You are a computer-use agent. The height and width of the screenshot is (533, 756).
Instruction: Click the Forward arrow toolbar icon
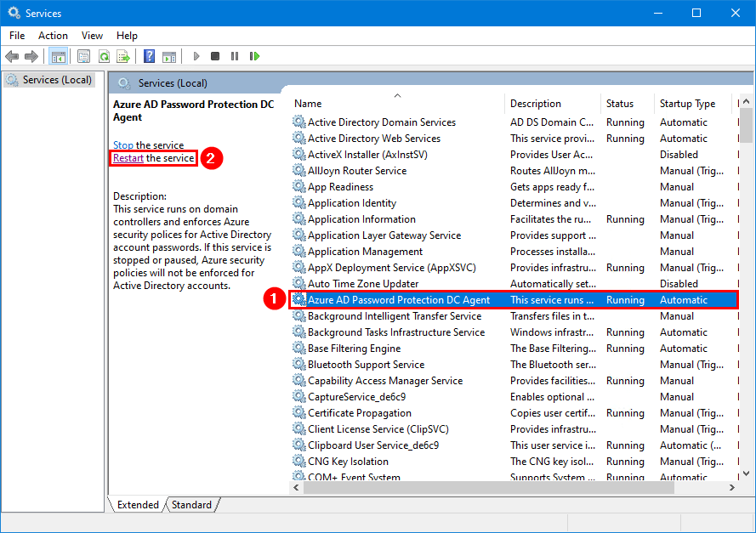31,56
